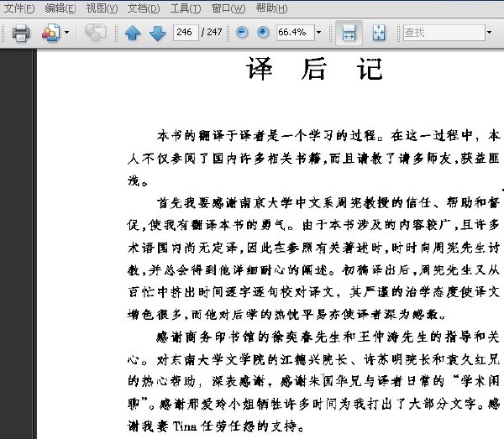
Task: Open the 文件(F) menu
Action: coord(19,8)
